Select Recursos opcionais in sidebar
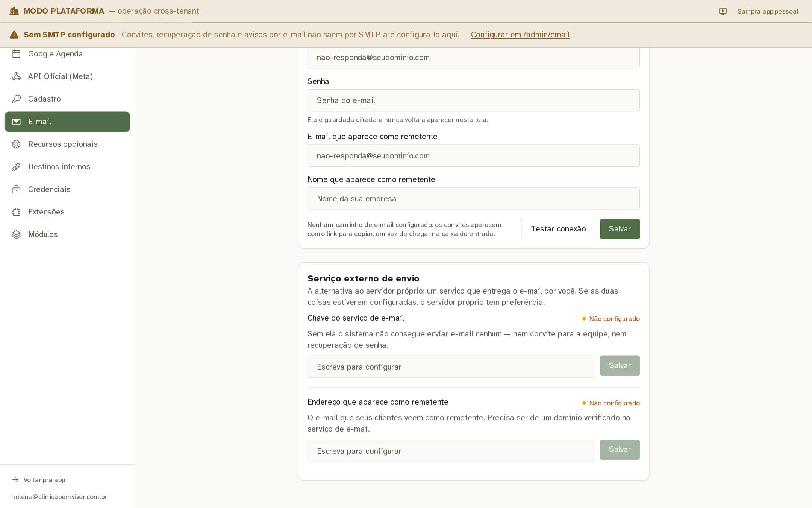Image resolution: width=812 pixels, height=508 pixels. (x=67, y=144)
